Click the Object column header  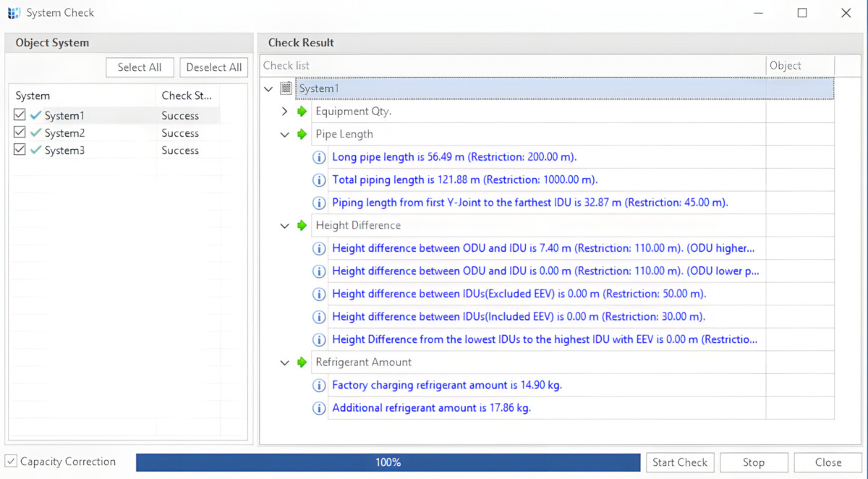tap(786, 66)
